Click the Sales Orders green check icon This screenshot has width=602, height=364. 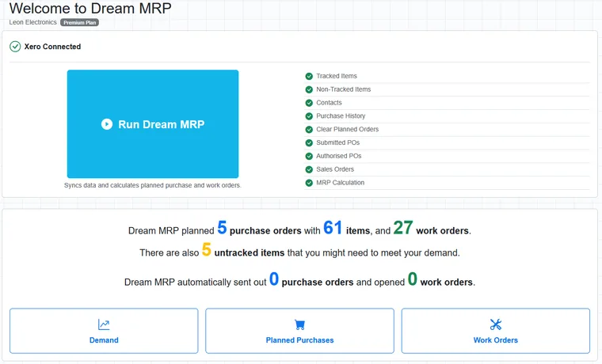pyautogui.click(x=309, y=169)
